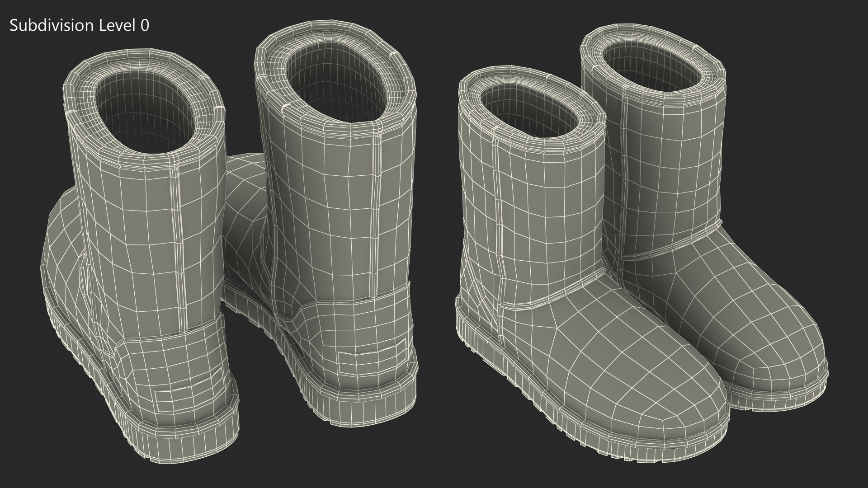The width and height of the screenshot is (868, 488).
Task: Click the back seam of the leftmost boot
Action: (179, 244)
